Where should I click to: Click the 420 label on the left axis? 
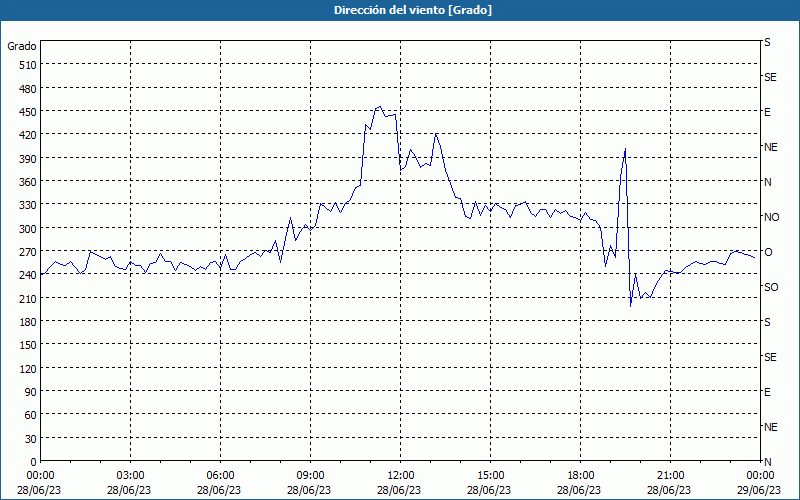pyautogui.click(x=28, y=135)
